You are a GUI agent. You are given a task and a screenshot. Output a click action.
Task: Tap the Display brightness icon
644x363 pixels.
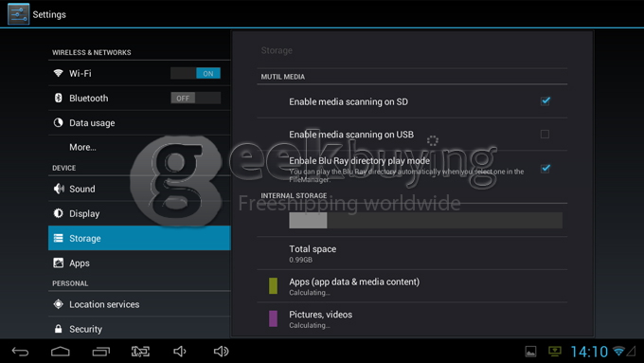point(59,213)
